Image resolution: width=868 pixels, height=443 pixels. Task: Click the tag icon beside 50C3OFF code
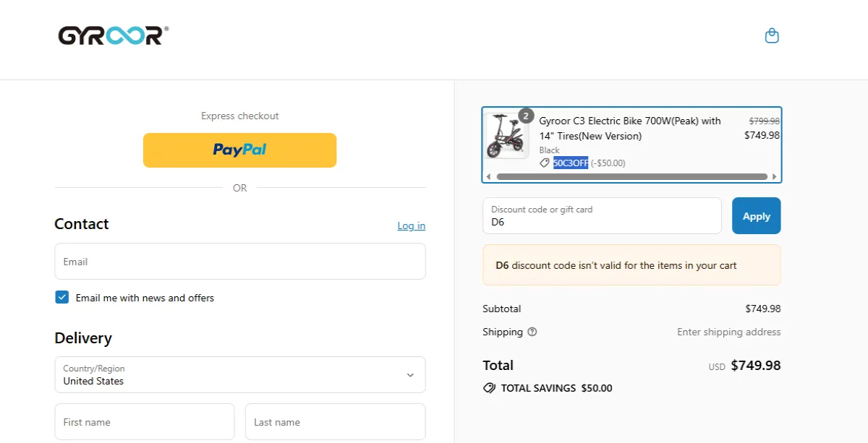point(545,163)
